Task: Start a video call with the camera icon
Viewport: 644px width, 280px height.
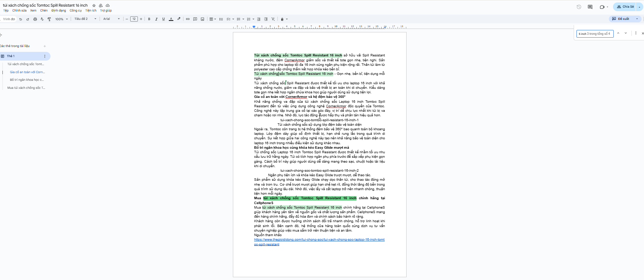Action: point(602,7)
